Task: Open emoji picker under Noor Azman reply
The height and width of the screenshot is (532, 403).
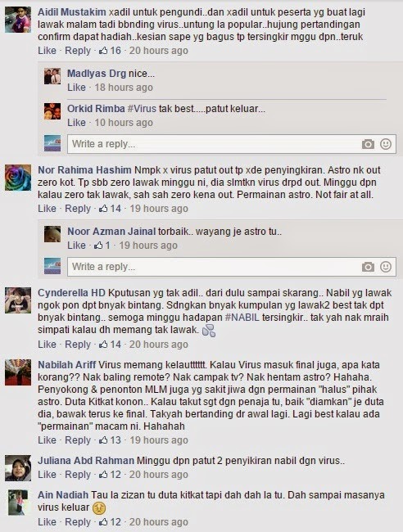Action: [385, 267]
